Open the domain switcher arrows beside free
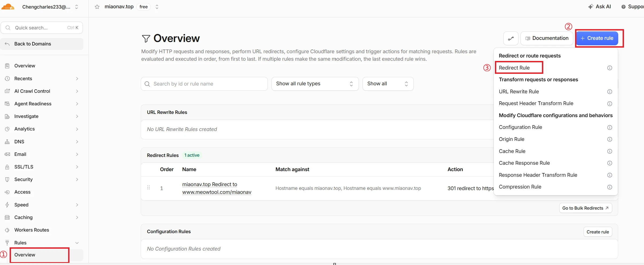Screen dimensions: 644x265 157,7
